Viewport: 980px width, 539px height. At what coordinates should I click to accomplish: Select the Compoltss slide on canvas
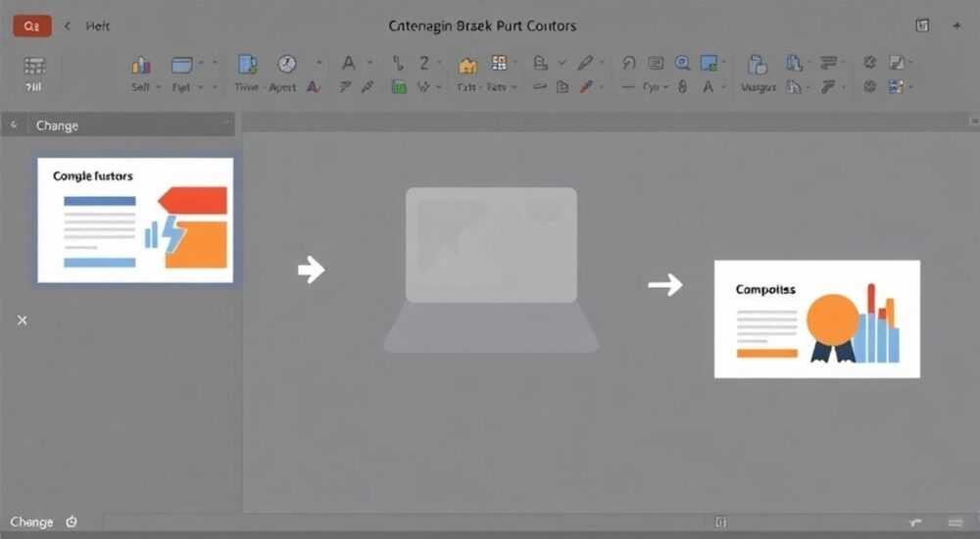[817, 318]
